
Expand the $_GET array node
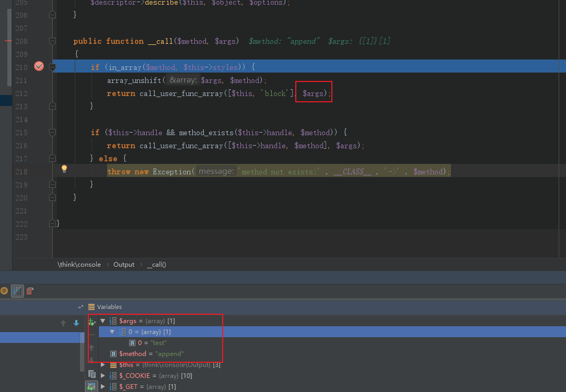coord(103,387)
